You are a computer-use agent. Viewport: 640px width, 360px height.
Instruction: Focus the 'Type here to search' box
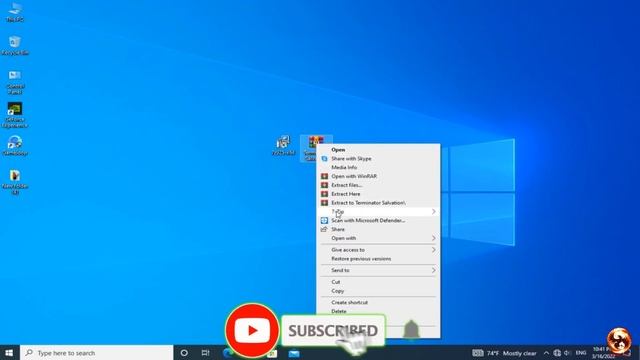click(x=97, y=353)
